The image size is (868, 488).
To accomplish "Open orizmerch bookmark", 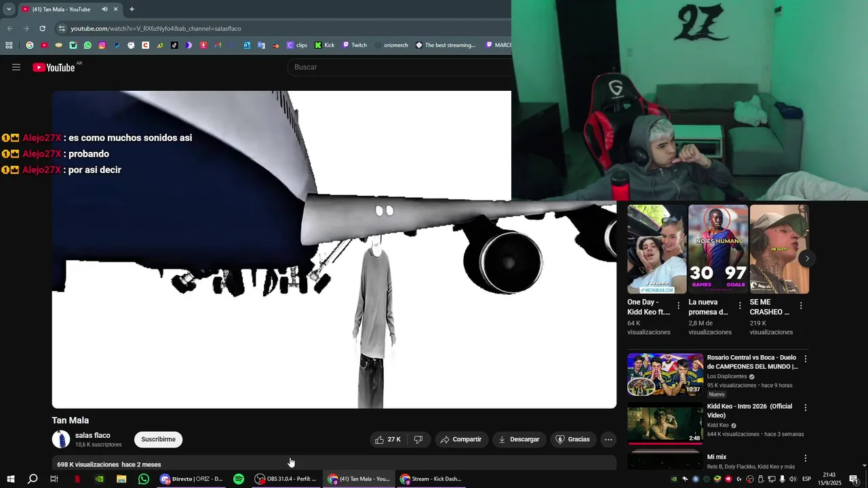I will [x=391, y=45].
